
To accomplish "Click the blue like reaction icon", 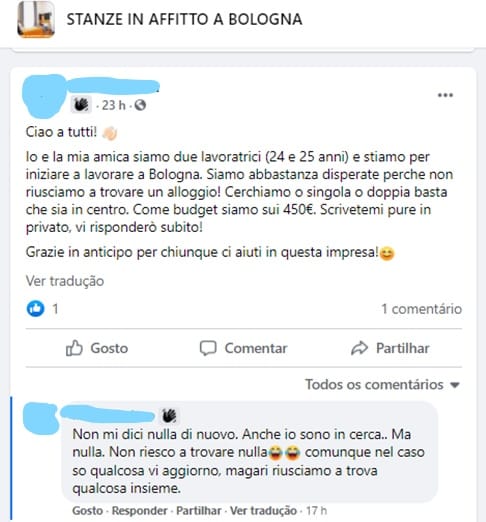I will [35, 308].
